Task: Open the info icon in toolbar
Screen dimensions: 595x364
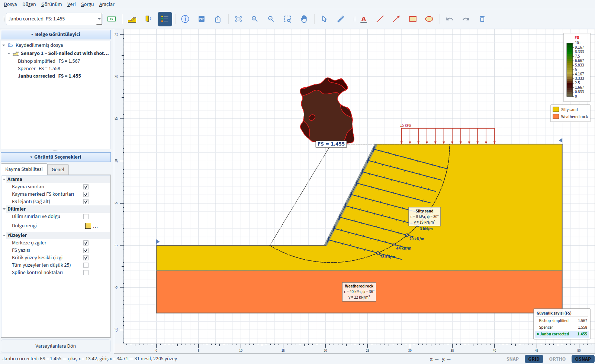Action: [x=185, y=19]
